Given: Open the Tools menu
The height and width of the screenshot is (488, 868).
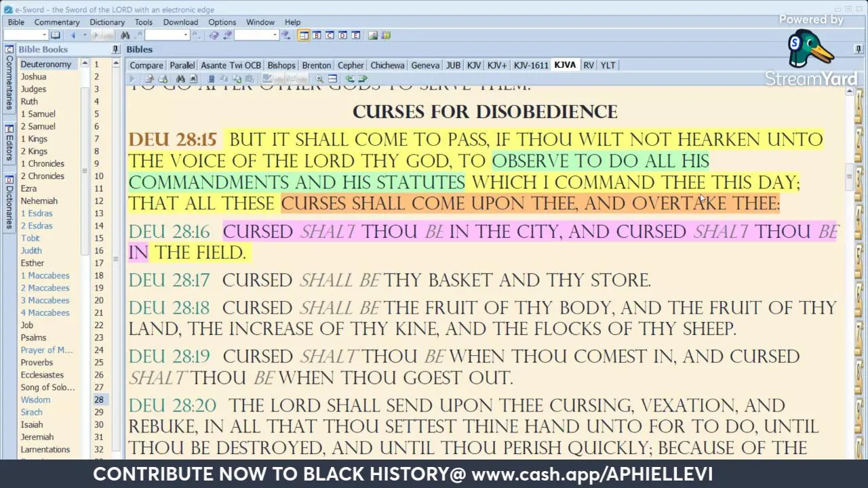Looking at the screenshot, I should coord(143,22).
